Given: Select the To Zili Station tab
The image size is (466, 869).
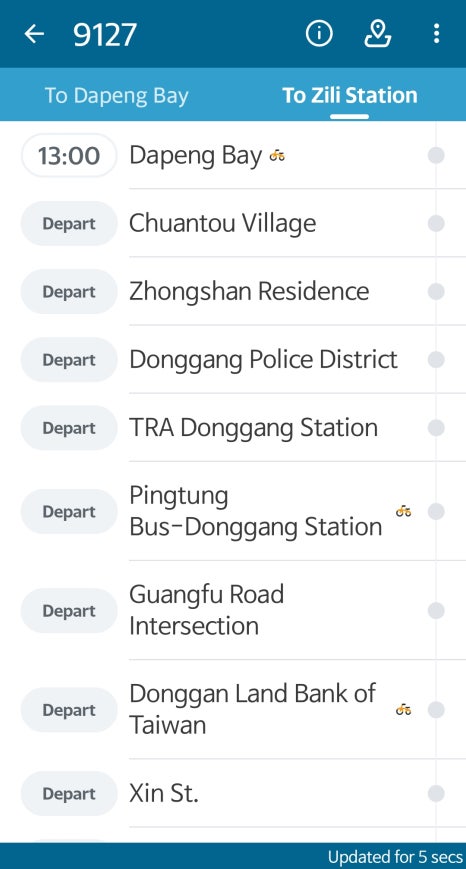Looking at the screenshot, I should [x=350, y=95].
